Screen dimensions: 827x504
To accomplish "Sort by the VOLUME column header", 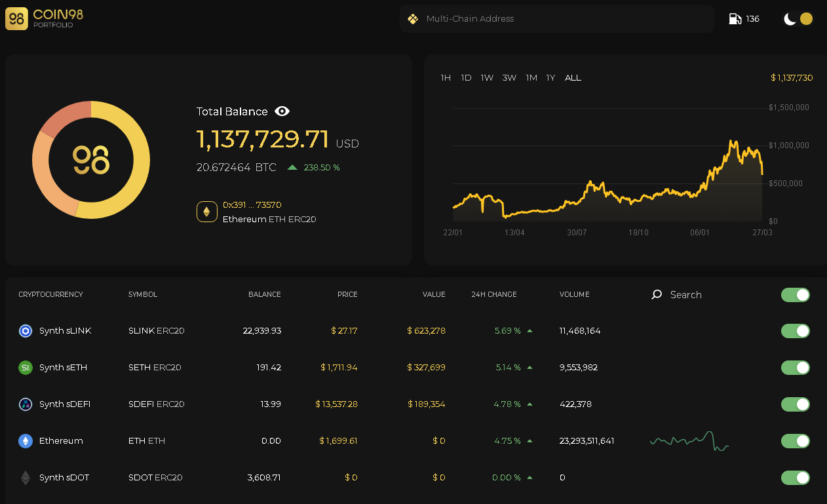I will (x=575, y=295).
